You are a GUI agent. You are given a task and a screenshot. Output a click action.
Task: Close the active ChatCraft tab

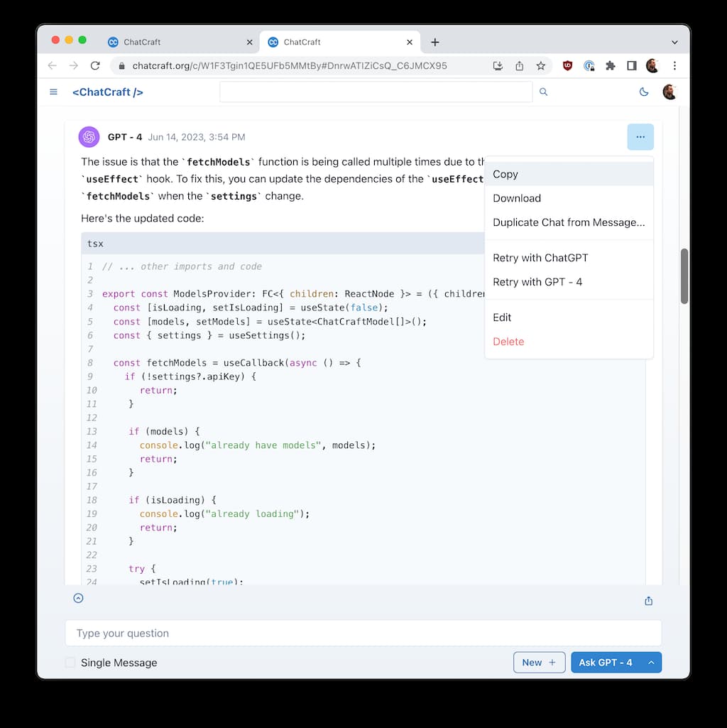tap(410, 42)
